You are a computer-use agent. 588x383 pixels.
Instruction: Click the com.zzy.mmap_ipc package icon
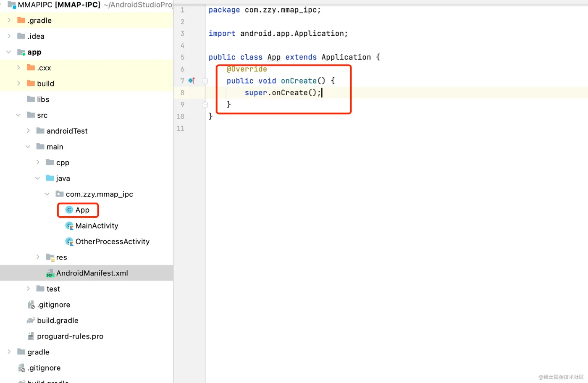click(60, 194)
